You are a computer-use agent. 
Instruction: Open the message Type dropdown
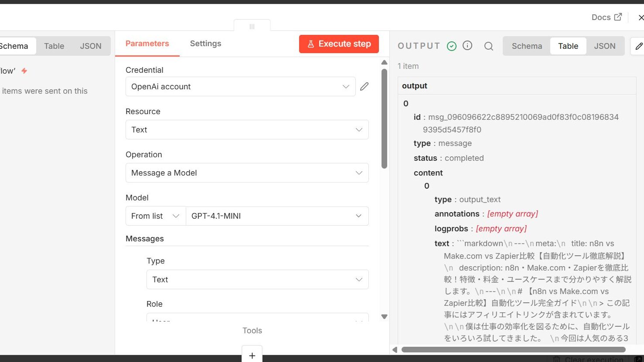[257, 280]
